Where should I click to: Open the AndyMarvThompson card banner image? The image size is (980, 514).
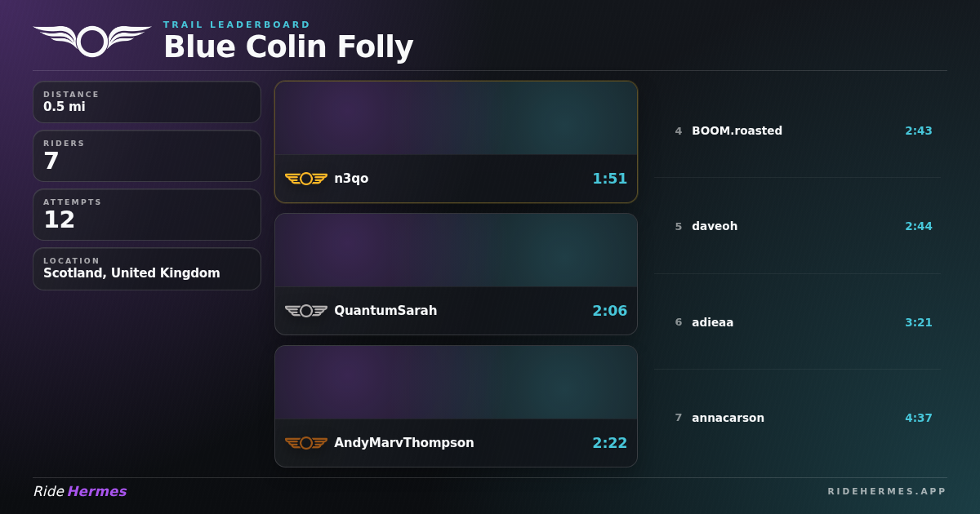(x=456, y=383)
